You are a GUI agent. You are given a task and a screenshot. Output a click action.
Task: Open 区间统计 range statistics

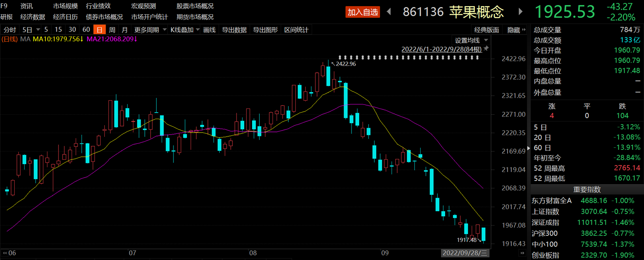click(x=296, y=30)
